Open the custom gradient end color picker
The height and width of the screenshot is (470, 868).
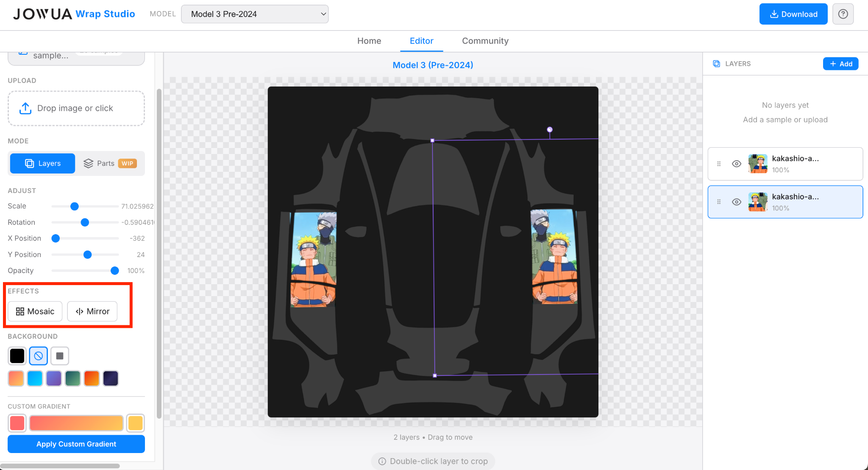[136, 423]
